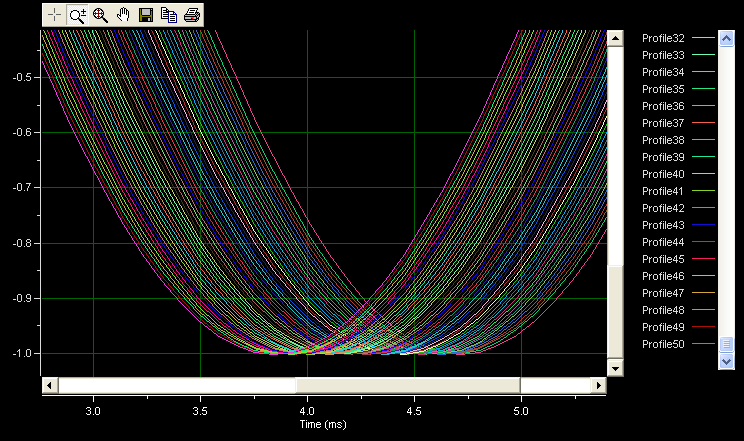Select the Profile50 legend label
The width and height of the screenshot is (744, 441).
tap(662, 344)
